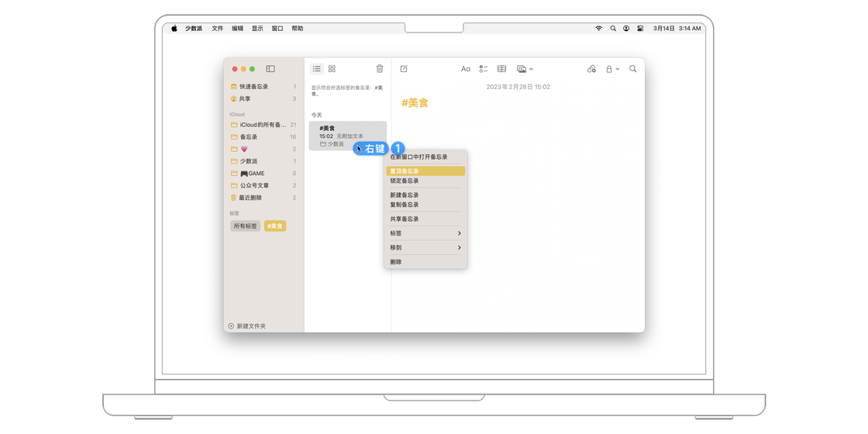Viewport: 868px width, 434px height.
Task: Select the 备忘录 folder
Action: click(x=263, y=136)
